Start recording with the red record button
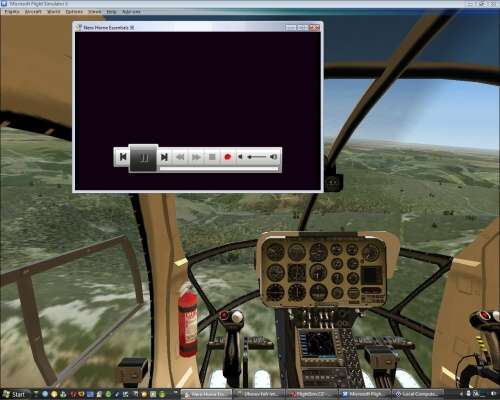The image size is (500, 400). [228, 157]
